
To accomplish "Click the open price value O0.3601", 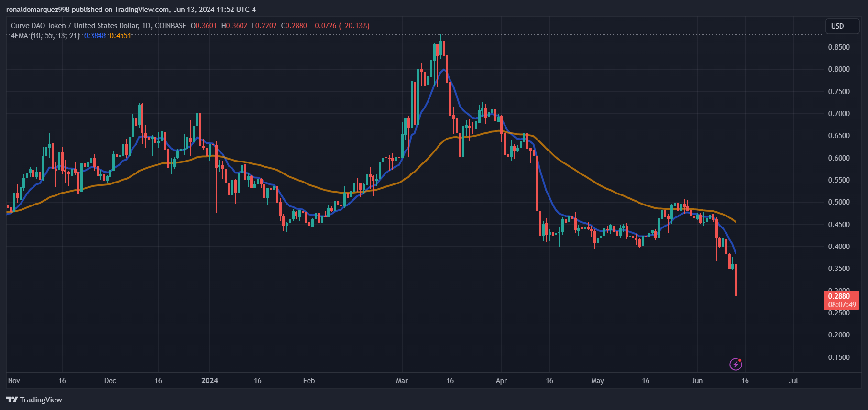I will [204, 26].
